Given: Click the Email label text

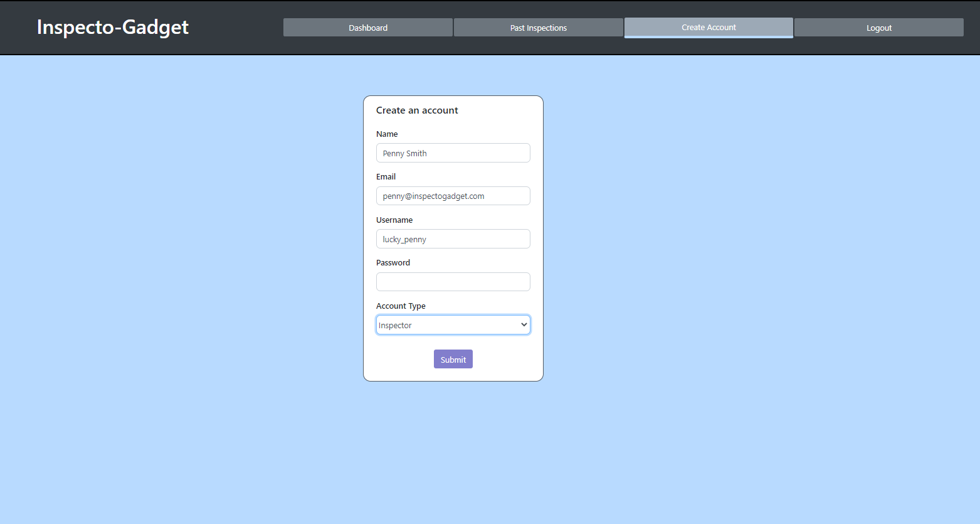Looking at the screenshot, I should pyautogui.click(x=386, y=176).
